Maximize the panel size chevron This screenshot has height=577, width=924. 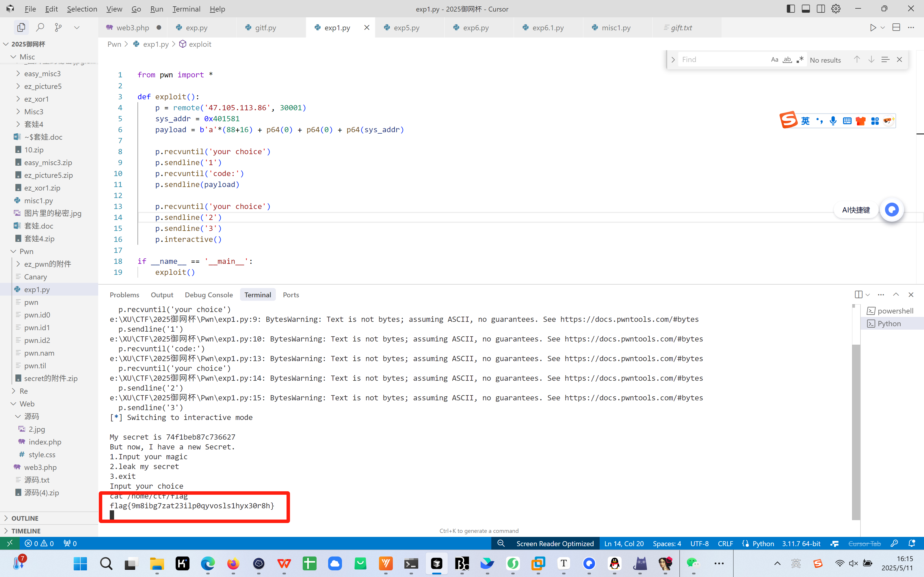[896, 295]
